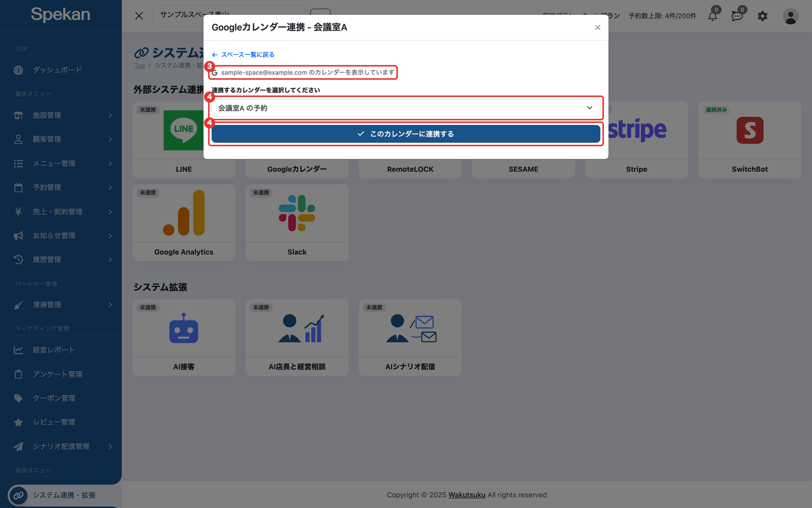The image size is (812, 508).
Task: Click the user profile avatar icon
Action: [x=790, y=16]
